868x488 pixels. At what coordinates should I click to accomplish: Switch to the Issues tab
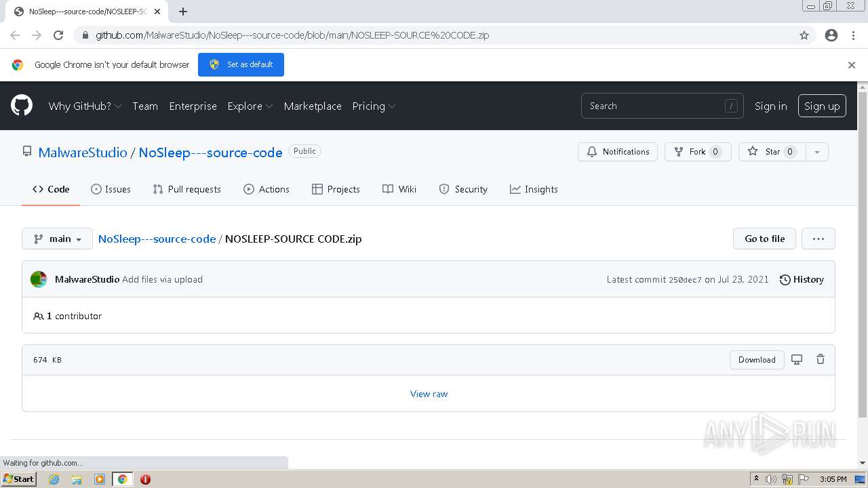[111, 189]
